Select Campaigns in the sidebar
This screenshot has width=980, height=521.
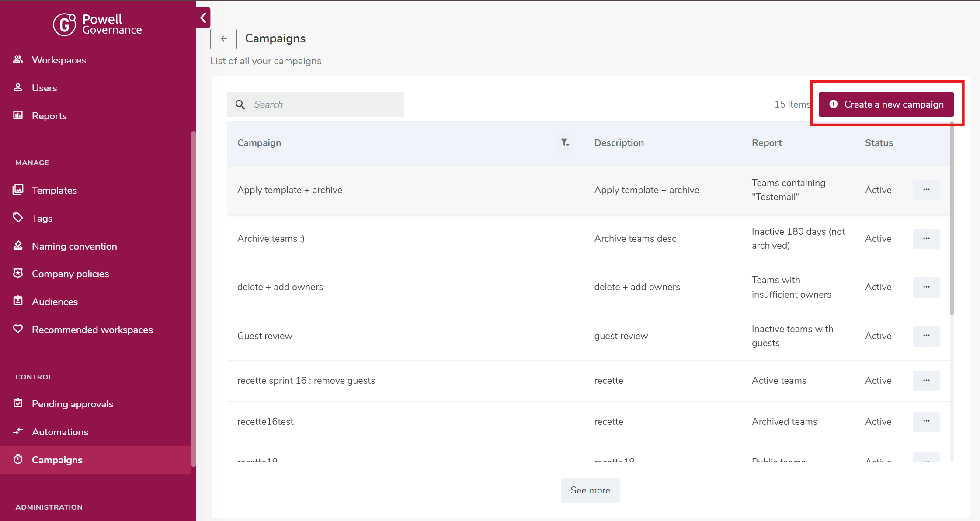[96, 460]
